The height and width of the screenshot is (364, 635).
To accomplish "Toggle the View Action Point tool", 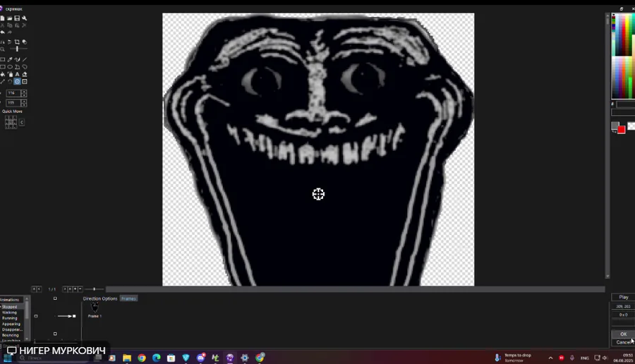I will click(24, 81).
